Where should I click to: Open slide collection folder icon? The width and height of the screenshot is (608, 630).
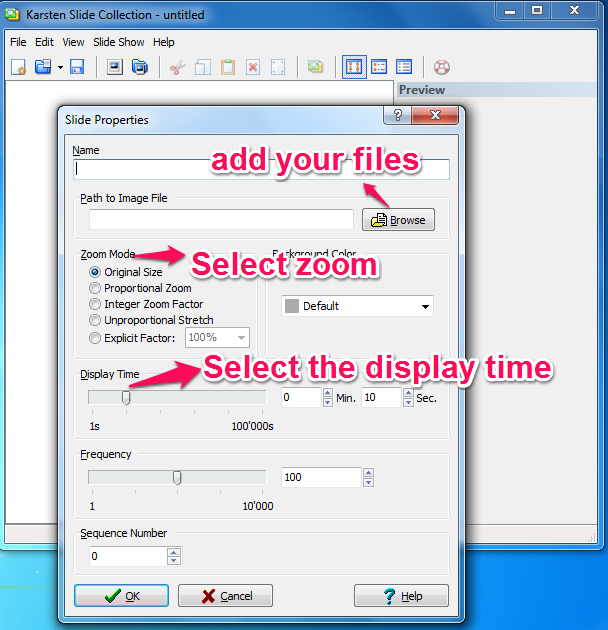click(43, 67)
